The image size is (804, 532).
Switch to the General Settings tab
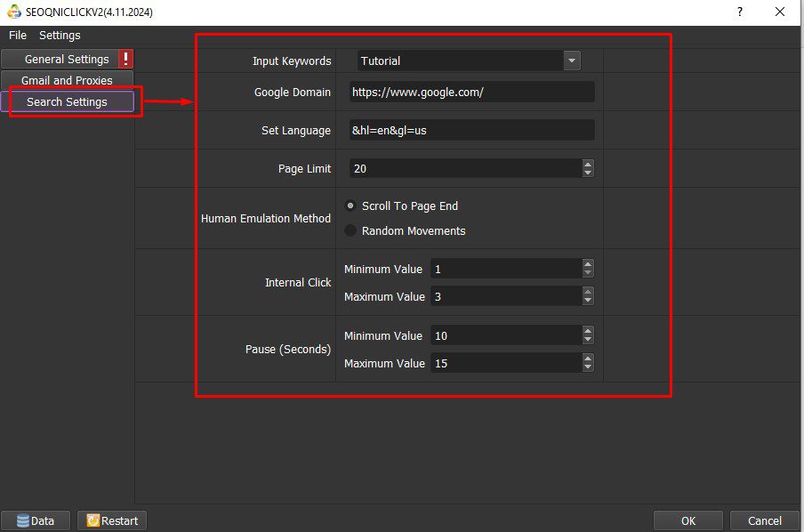pyautogui.click(x=67, y=59)
